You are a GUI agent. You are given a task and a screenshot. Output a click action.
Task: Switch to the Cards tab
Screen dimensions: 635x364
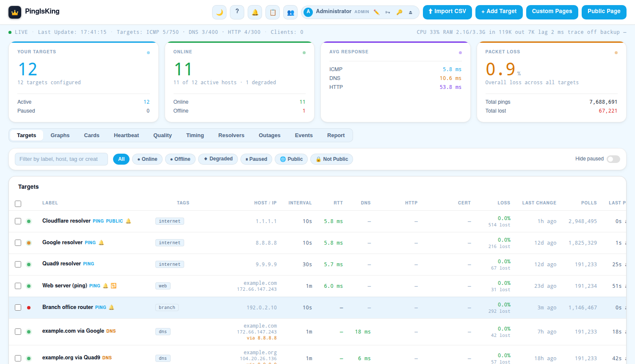click(91, 135)
